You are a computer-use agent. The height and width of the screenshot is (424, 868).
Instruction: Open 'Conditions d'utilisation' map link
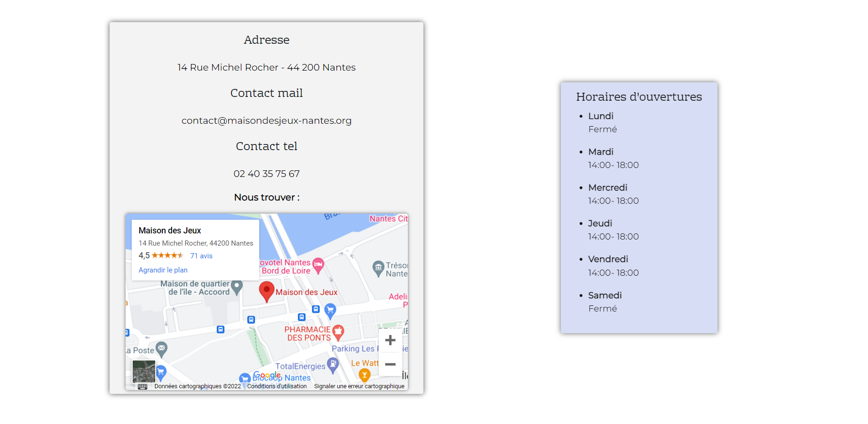click(x=277, y=386)
